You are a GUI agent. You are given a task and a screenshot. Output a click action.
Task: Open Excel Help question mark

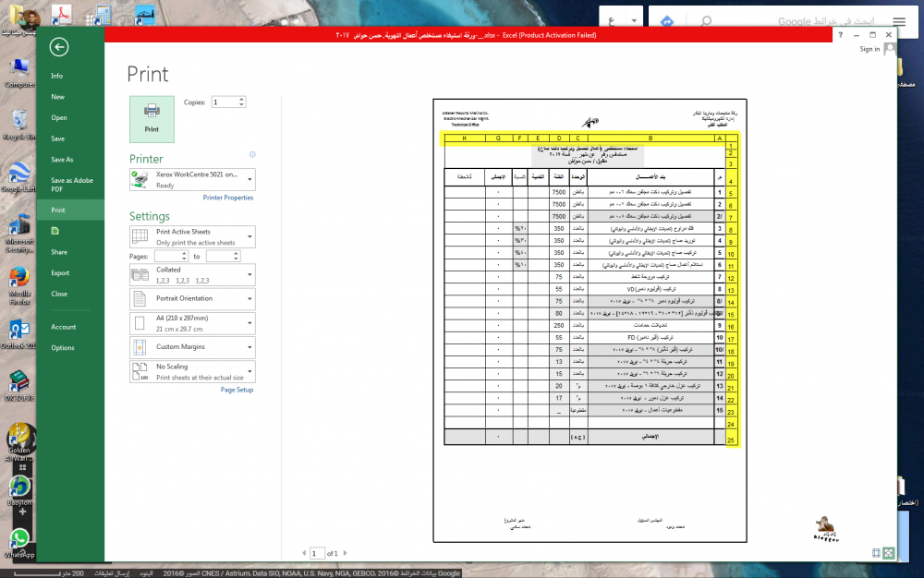(x=840, y=35)
